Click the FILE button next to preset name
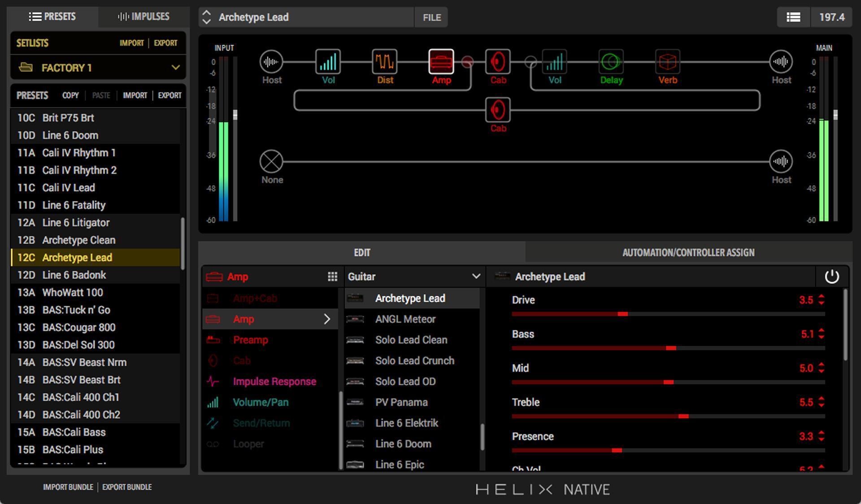This screenshot has width=861, height=504. tap(430, 17)
